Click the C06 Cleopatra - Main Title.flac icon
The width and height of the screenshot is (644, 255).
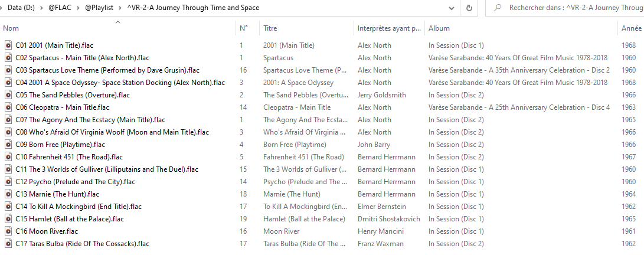(8, 107)
